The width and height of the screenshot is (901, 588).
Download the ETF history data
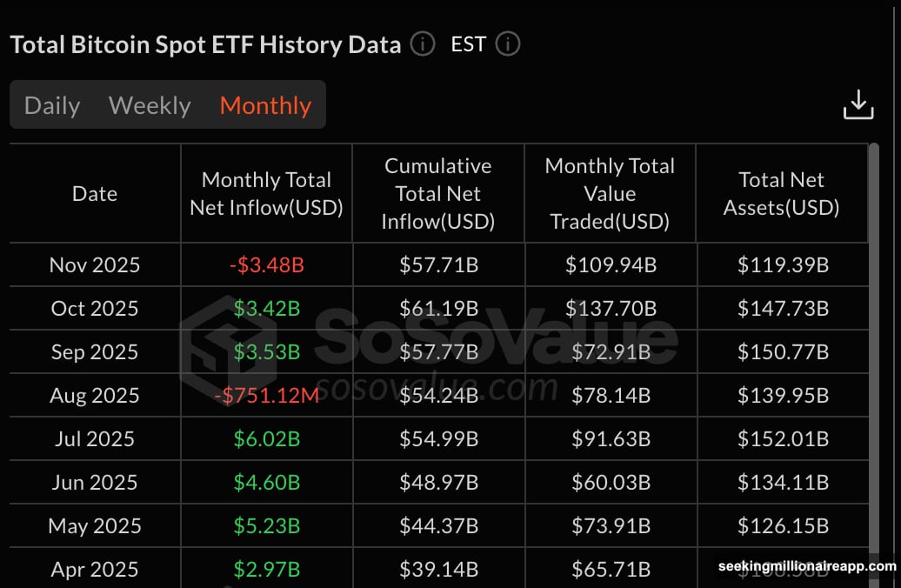[x=858, y=104]
